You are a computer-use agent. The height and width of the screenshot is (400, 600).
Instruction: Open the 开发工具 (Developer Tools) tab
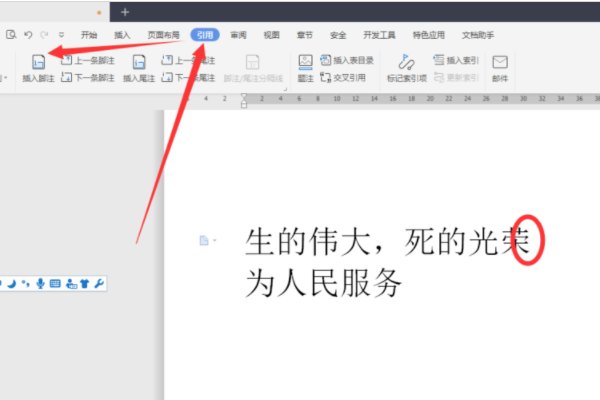[379, 35]
